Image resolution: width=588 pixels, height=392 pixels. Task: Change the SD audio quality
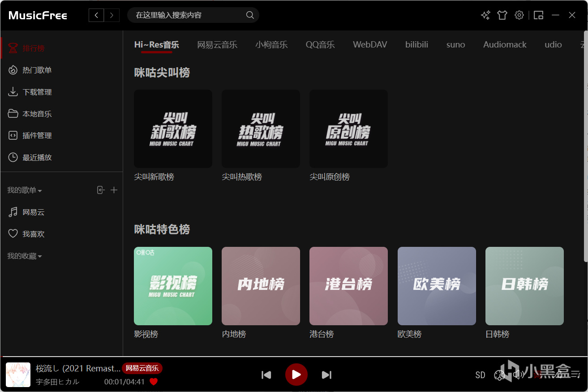click(x=480, y=375)
